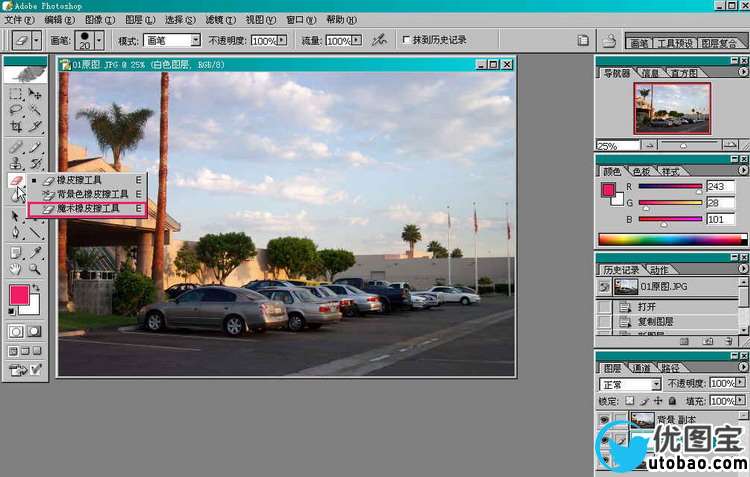Select the Eyedropper tool
The image size is (750, 477).
pyautogui.click(x=35, y=253)
